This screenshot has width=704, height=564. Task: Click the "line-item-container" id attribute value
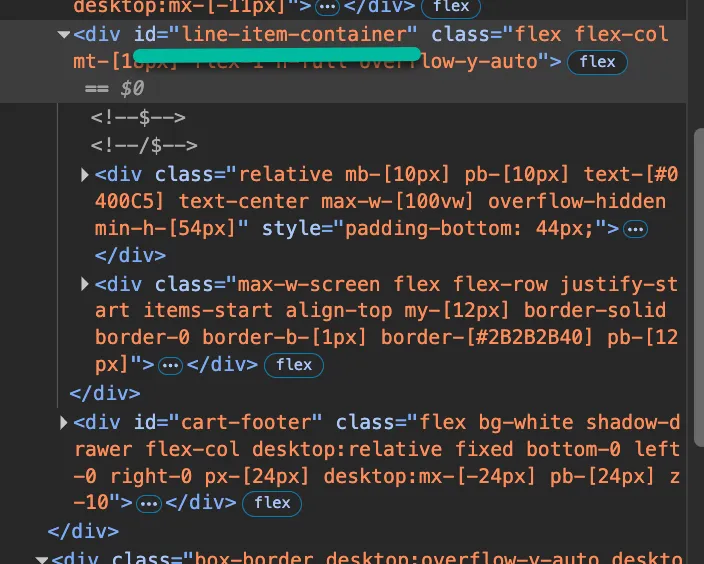pos(299,34)
